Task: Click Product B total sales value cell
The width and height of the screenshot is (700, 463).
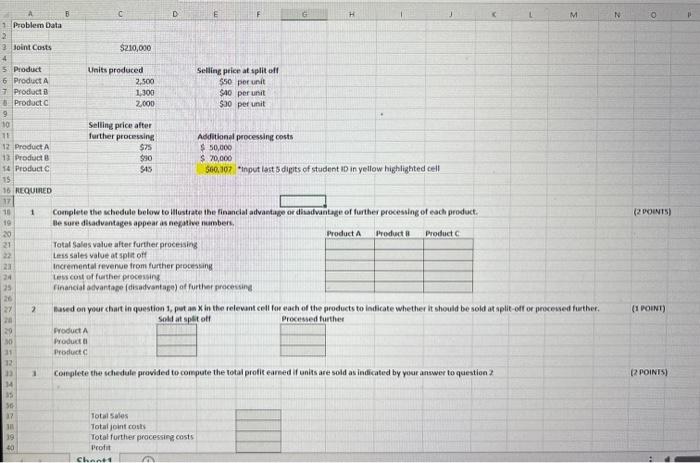Action: point(399,244)
